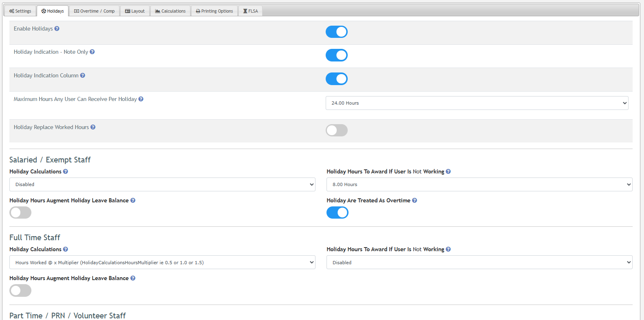Expand Salaried Holiday Calculations dropdown set to Disabled
Screen dimensions: 644x320
pos(162,184)
